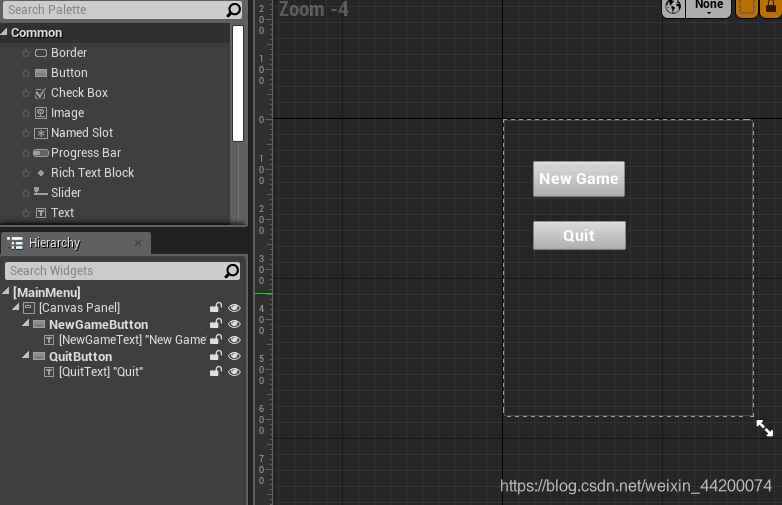782x505 pixels.
Task: Click the Palette list scrollbar
Action: [x=238, y=83]
